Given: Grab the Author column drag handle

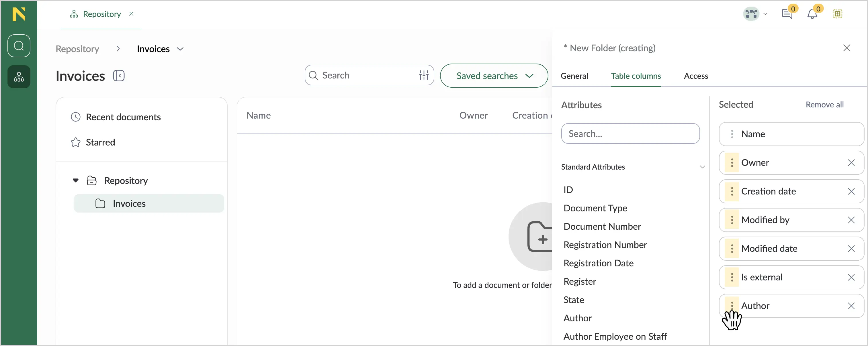Looking at the screenshot, I should [x=732, y=306].
